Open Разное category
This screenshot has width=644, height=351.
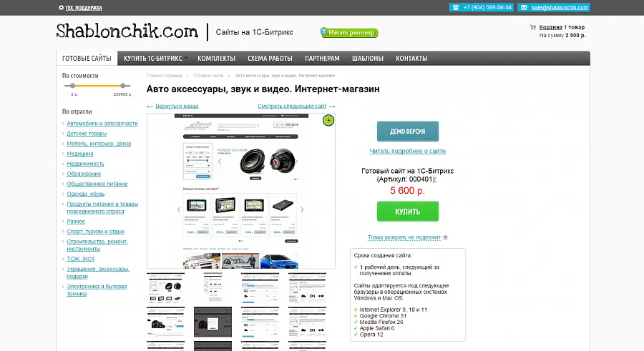(76, 222)
